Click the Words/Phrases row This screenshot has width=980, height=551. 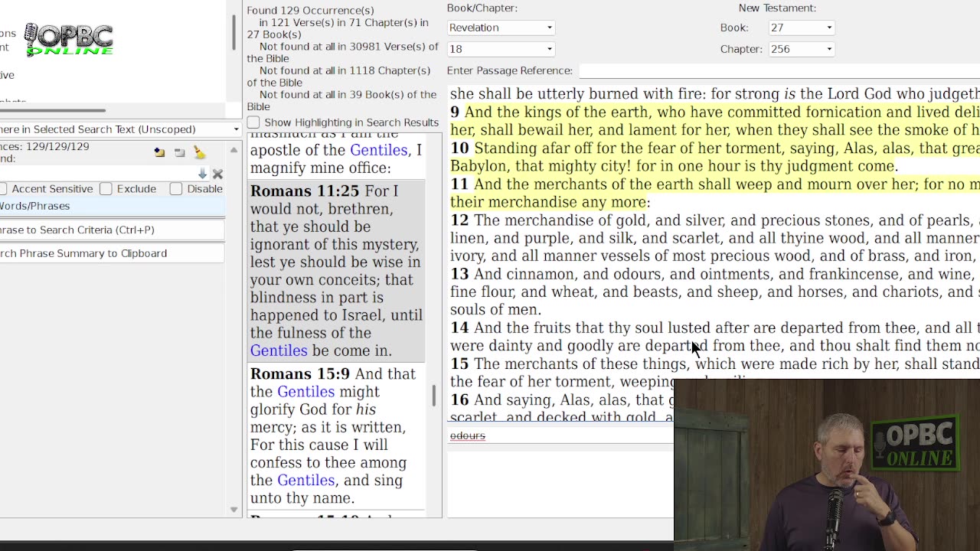112,206
